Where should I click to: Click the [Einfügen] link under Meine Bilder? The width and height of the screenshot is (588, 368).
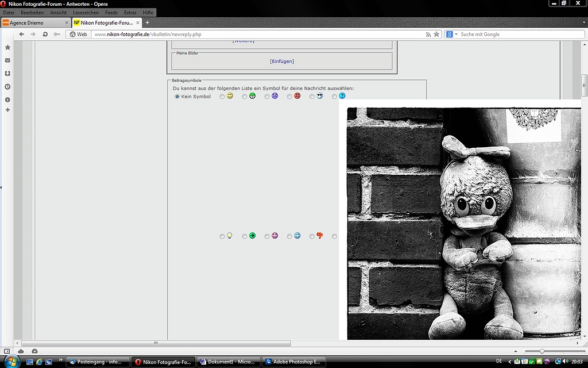point(282,61)
